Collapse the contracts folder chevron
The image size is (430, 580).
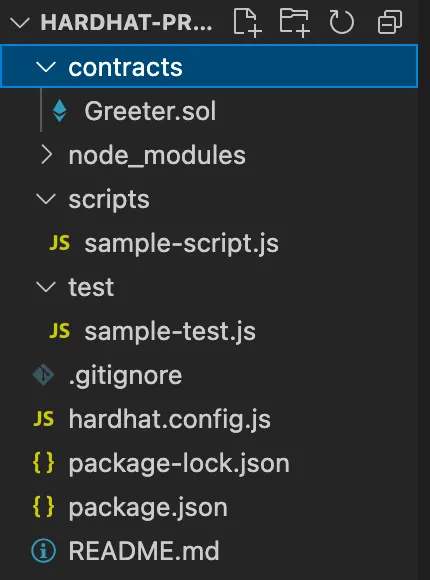[46, 67]
